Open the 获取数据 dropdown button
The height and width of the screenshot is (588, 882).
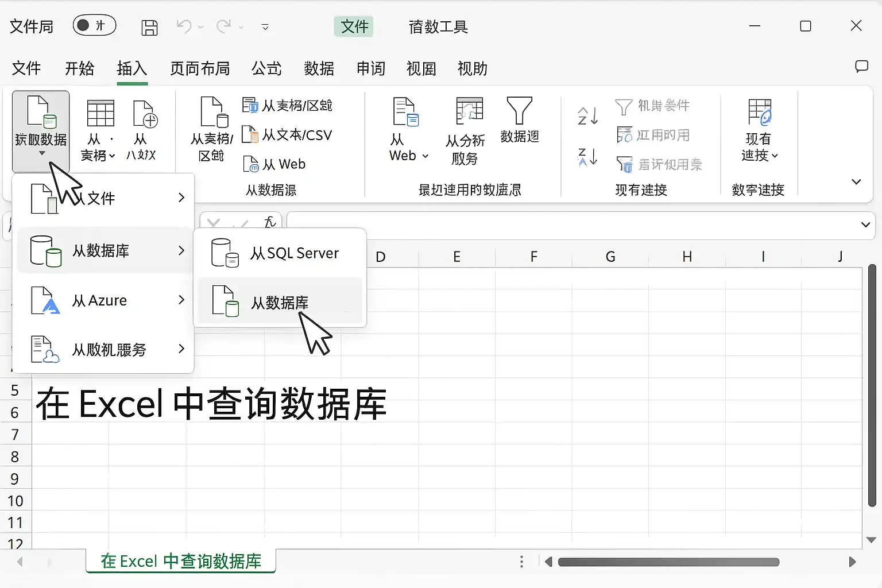click(41, 131)
